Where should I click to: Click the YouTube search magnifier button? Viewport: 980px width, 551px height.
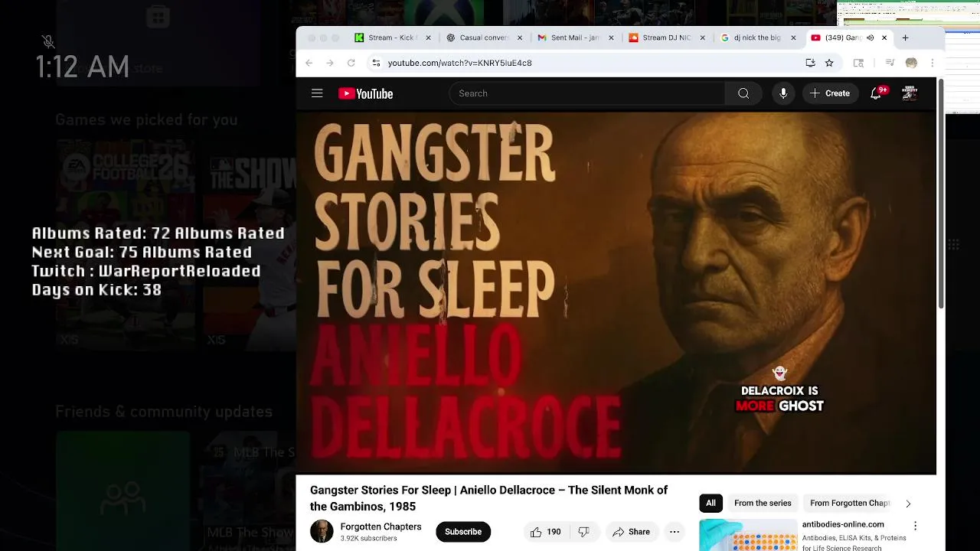click(743, 93)
